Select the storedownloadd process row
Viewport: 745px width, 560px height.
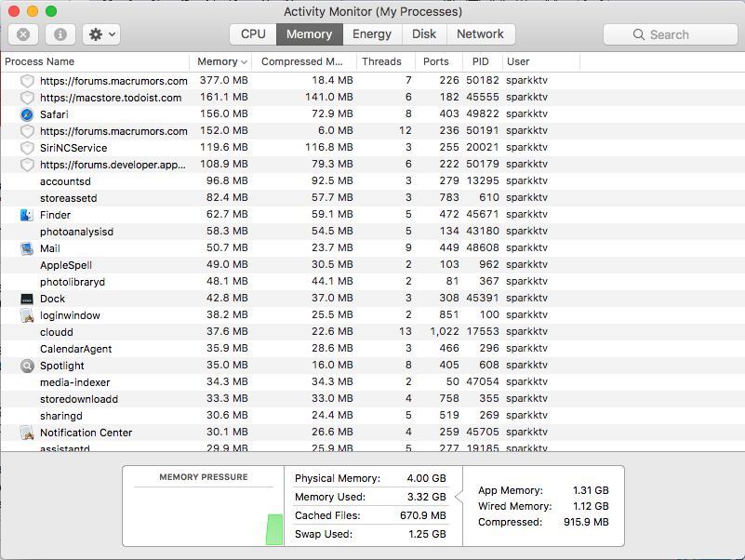tap(372, 399)
